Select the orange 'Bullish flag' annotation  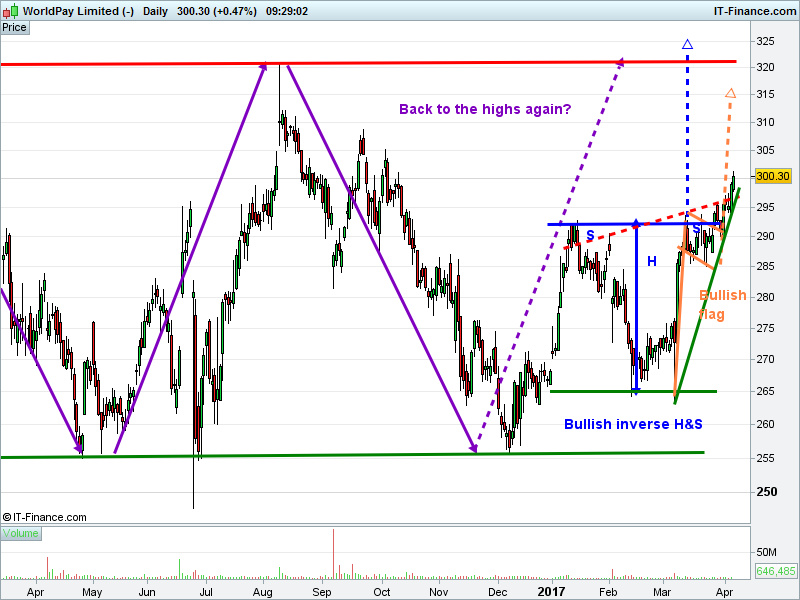[721, 305]
